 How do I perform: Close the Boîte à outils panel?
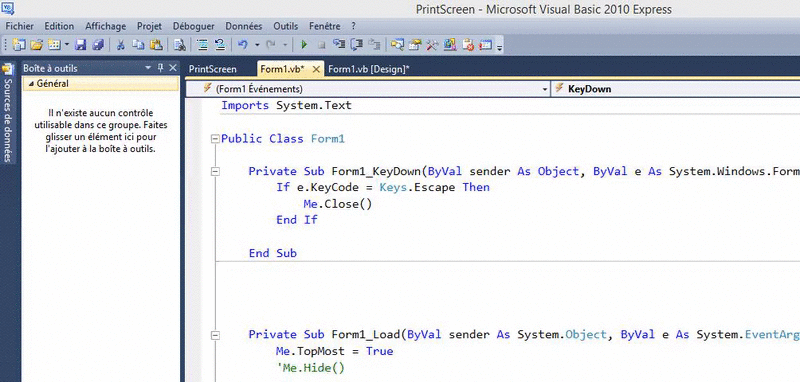(x=173, y=68)
